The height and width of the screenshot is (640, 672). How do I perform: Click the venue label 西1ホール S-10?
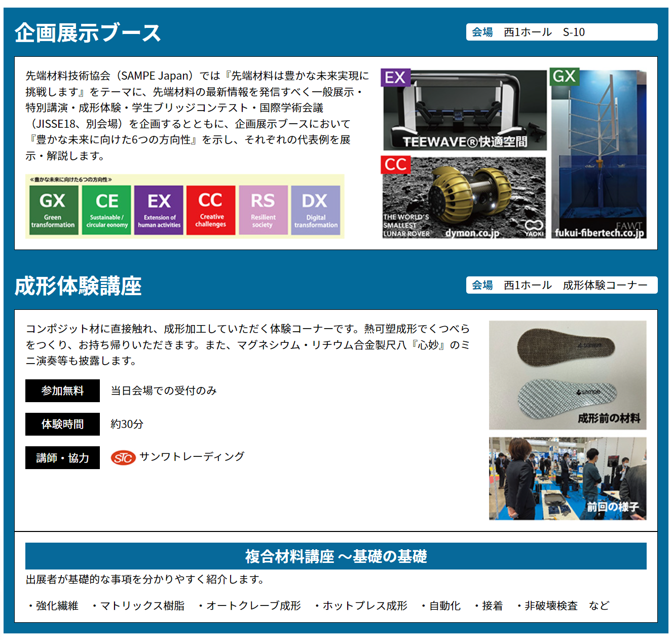point(562,32)
